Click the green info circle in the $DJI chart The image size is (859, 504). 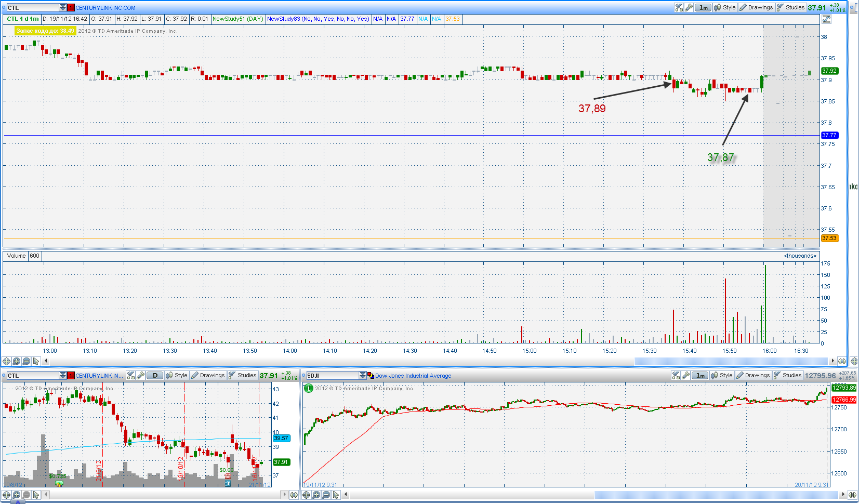[308, 388]
